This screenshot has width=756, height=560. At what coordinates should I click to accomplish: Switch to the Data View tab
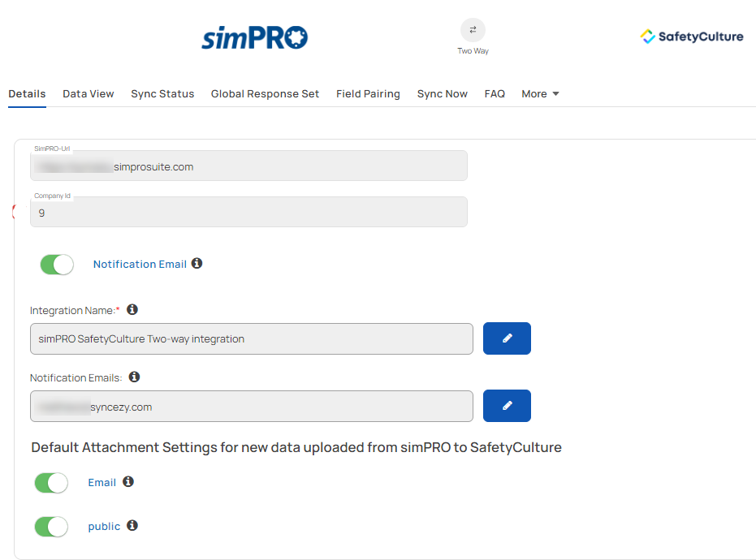pos(89,94)
